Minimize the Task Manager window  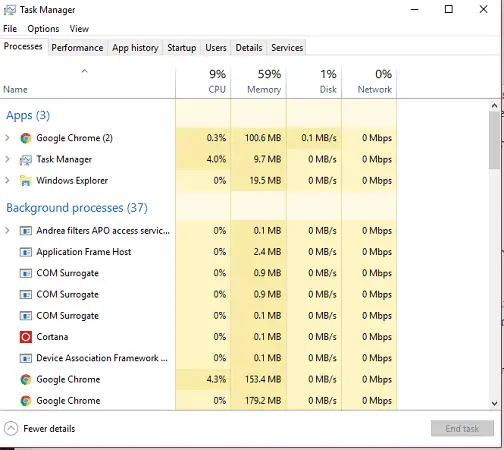point(415,10)
